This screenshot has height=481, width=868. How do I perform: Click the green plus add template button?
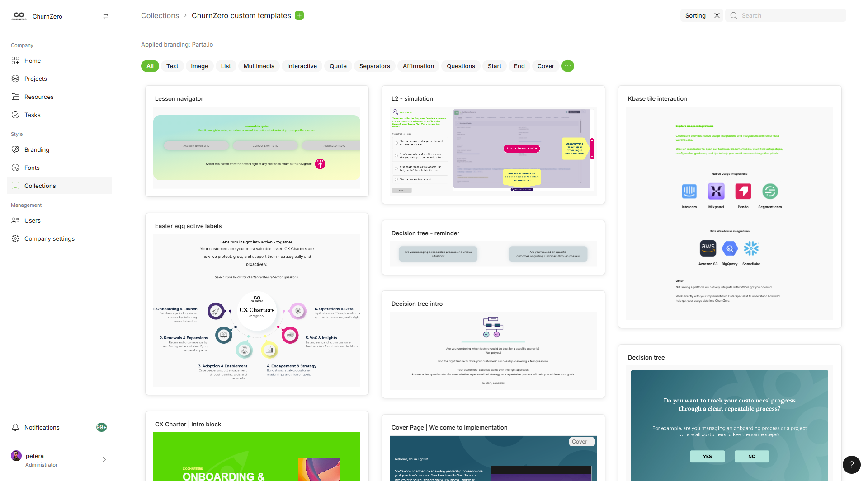tap(299, 15)
